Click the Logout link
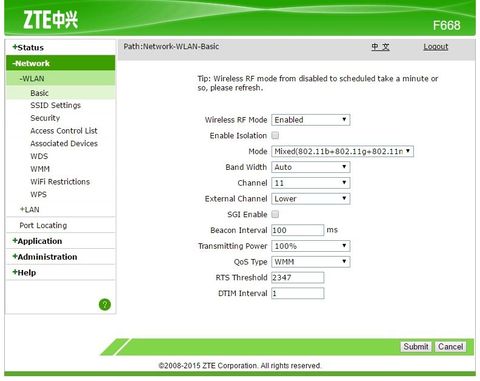Viewport: 480px width, 381px height. click(x=436, y=47)
